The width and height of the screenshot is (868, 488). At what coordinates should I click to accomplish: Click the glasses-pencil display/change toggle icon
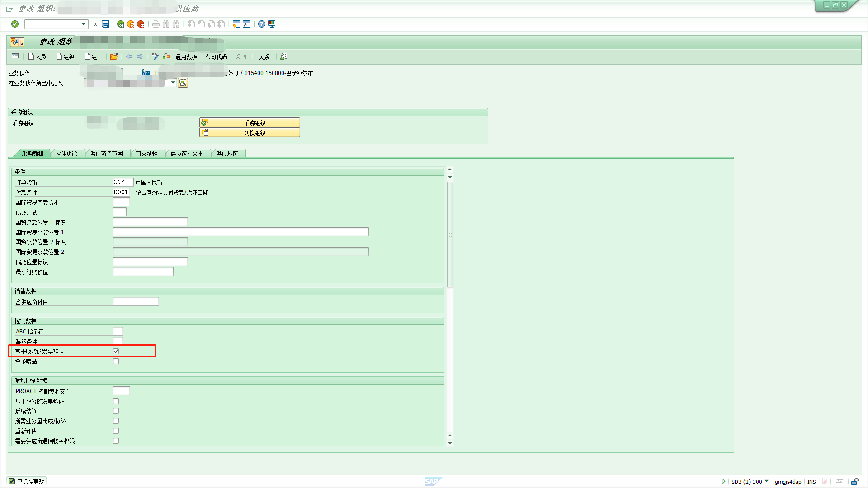tap(156, 56)
